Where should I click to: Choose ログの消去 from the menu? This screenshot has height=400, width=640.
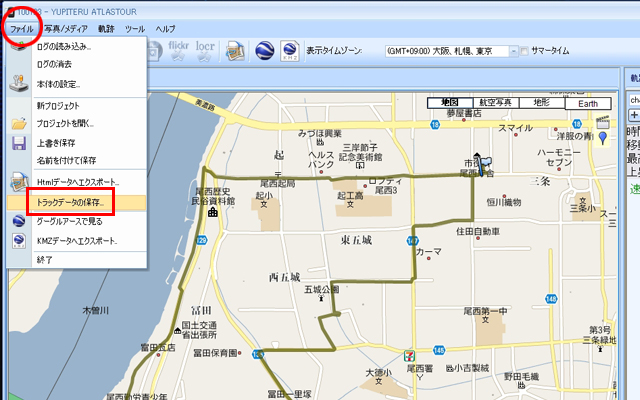[77, 64]
